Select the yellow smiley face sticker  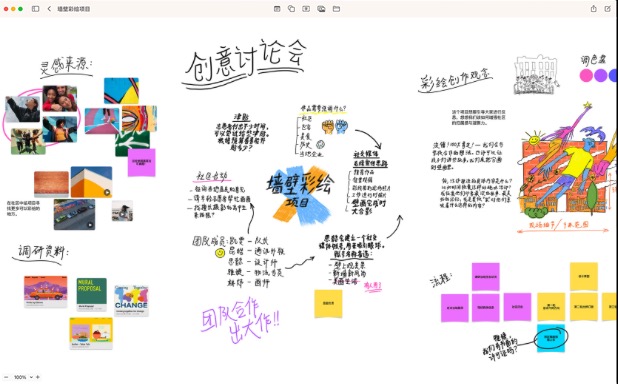220,253
